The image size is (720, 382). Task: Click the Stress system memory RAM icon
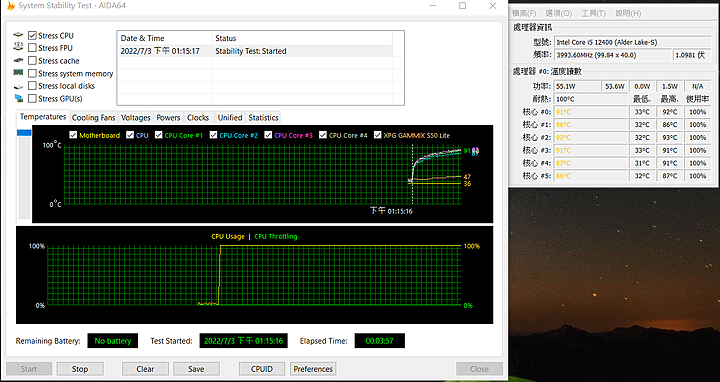pyautogui.click(x=18, y=73)
